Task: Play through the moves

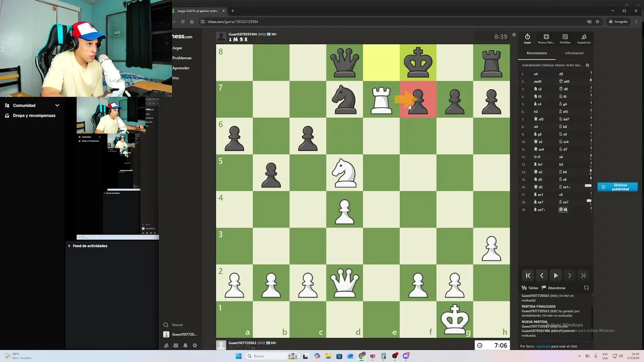Action: [x=555, y=276]
